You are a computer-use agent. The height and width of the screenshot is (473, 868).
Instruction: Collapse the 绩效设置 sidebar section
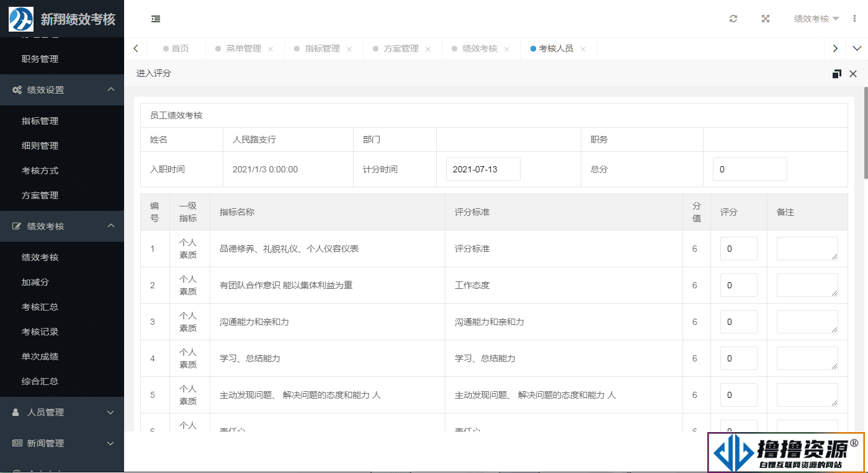coord(111,89)
